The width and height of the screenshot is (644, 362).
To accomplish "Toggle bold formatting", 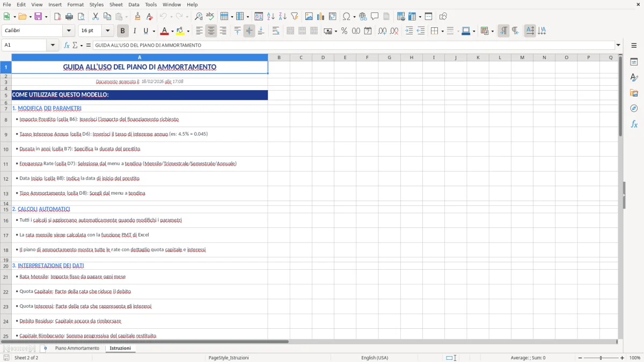I will pyautogui.click(x=122, y=31).
